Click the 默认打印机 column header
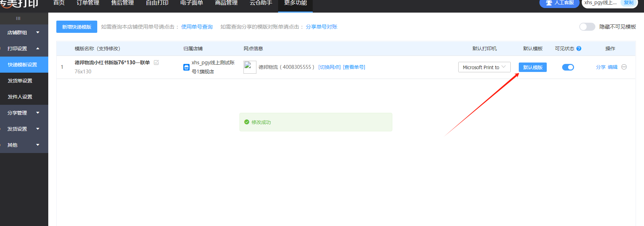Image resolution: width=644 pixels, height=226 pixels. click(484, 49)
